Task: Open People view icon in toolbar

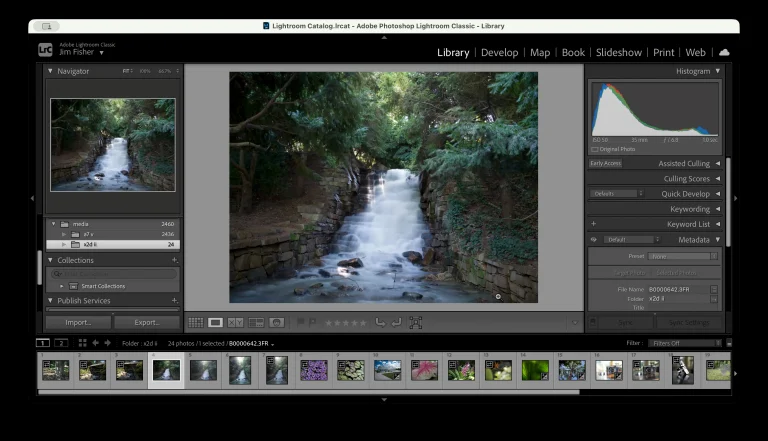Action: pos(277,323)
